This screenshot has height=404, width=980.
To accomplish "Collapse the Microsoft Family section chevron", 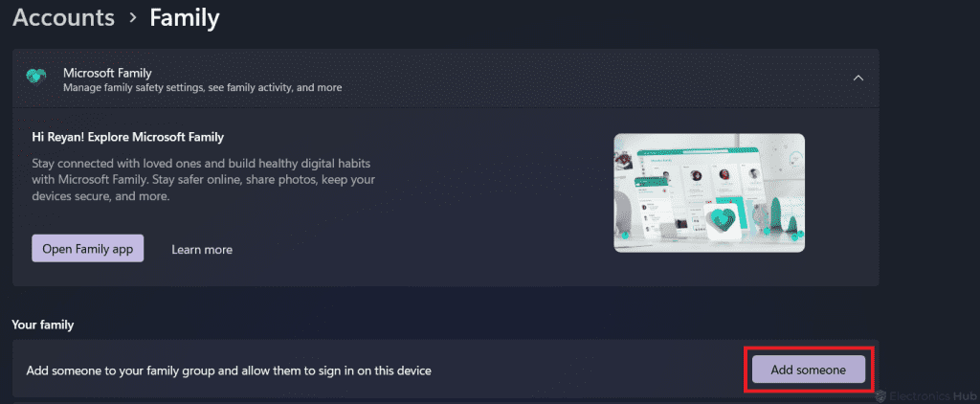I will 858,78.
